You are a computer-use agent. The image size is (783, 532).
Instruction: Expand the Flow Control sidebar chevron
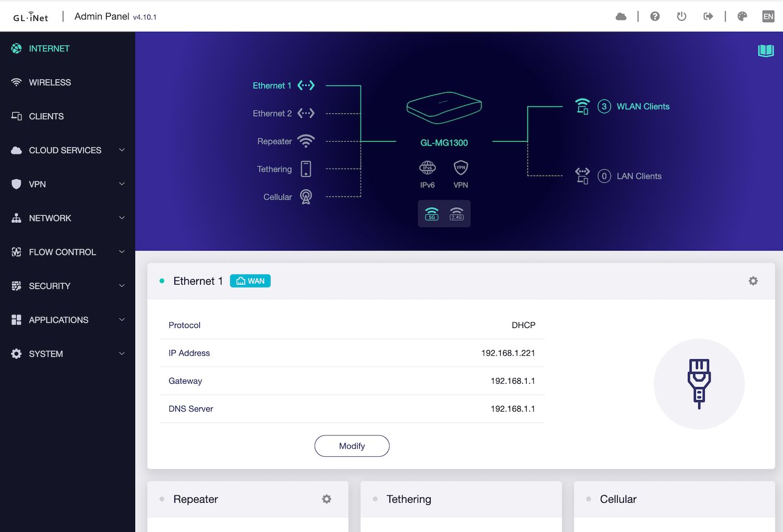point(122,252)
